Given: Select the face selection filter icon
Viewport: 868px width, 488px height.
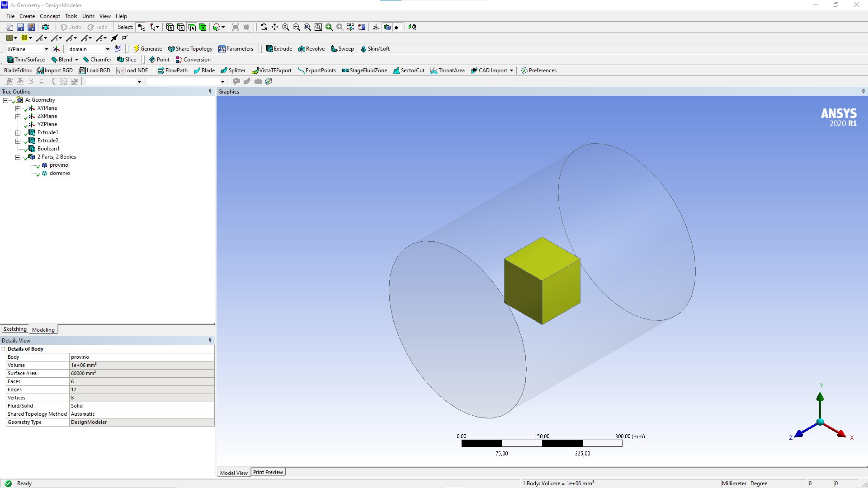Looking at the screenshot, I should 192,27.
